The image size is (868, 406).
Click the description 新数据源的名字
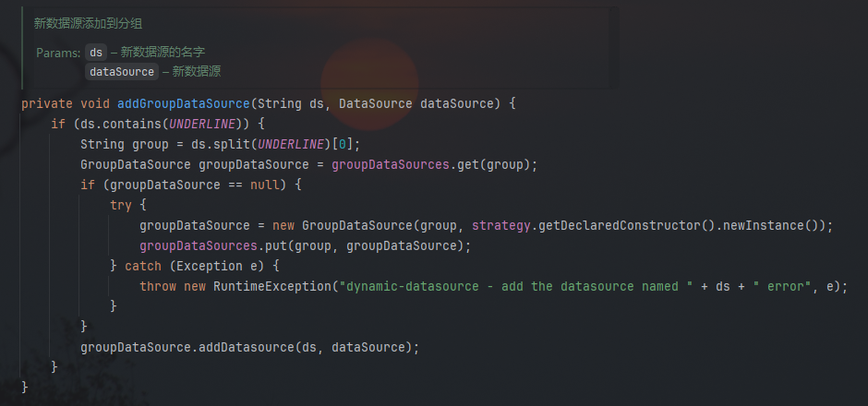pos(163,52)
